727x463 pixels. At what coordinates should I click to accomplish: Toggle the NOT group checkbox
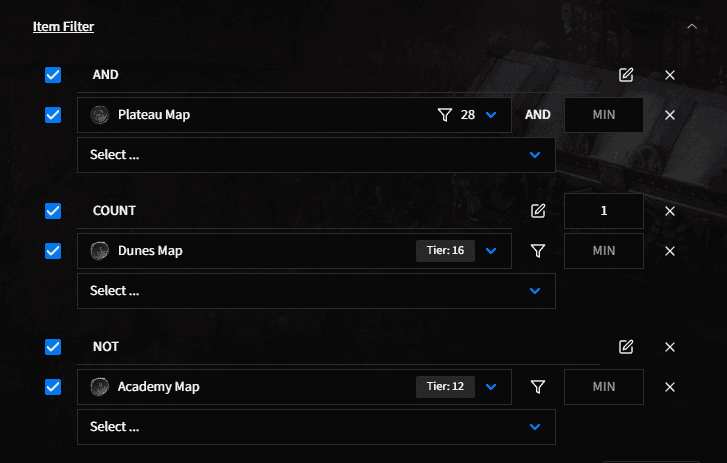53,347
